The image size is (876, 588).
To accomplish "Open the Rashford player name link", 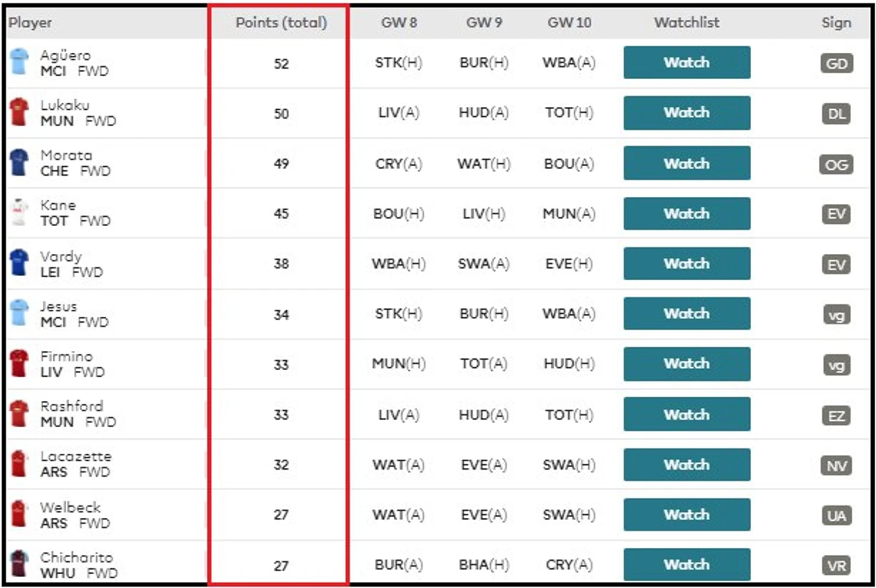I will [71, 406].
